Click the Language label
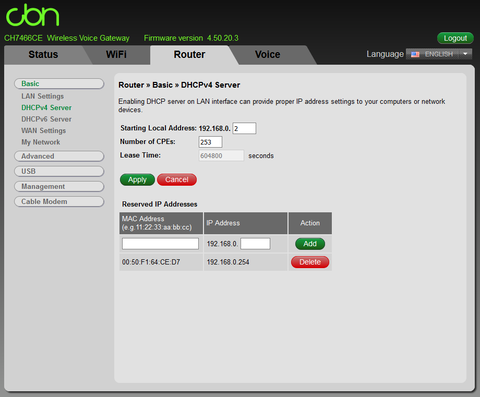 385,54
